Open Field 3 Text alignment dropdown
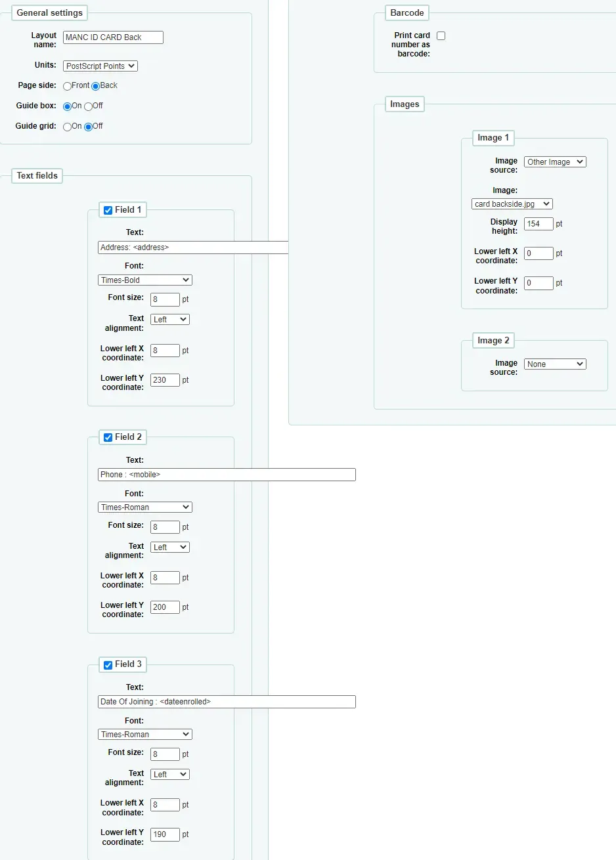Screen dimensions: 616x860 pos(170,774)
